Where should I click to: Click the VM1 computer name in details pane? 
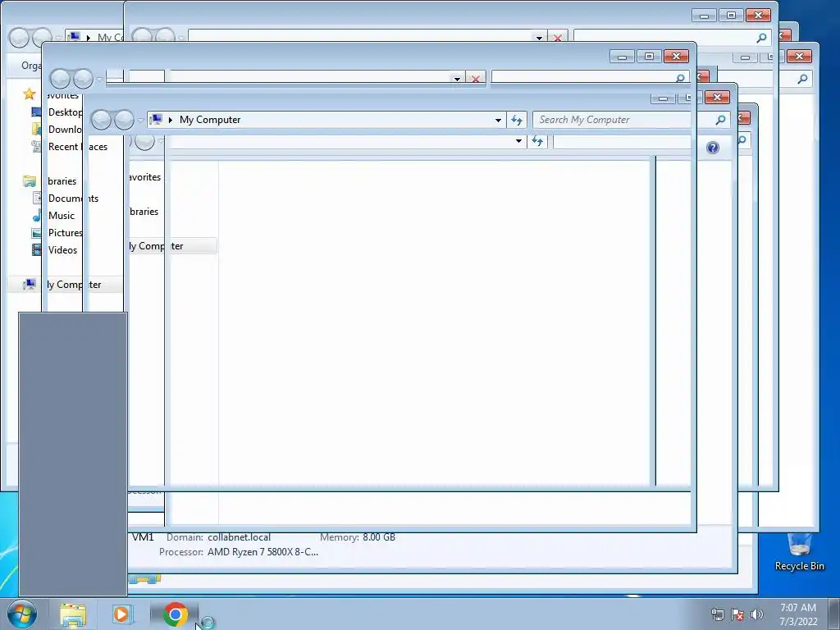click(143, 536)
